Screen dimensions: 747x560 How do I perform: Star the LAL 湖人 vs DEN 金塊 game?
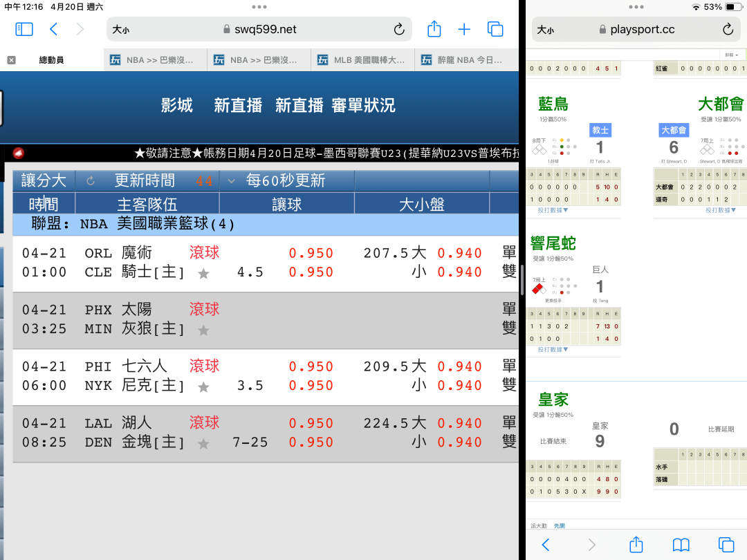[203, 444]
